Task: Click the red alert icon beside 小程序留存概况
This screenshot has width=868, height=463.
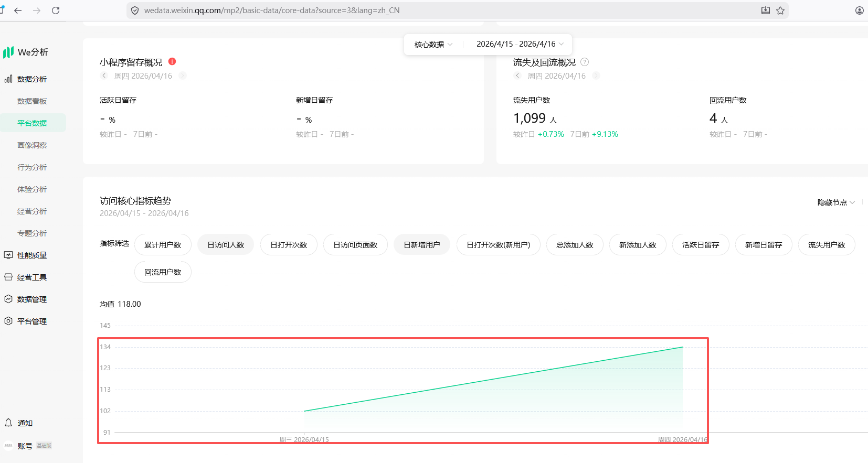Action: [x=172, y=61]
